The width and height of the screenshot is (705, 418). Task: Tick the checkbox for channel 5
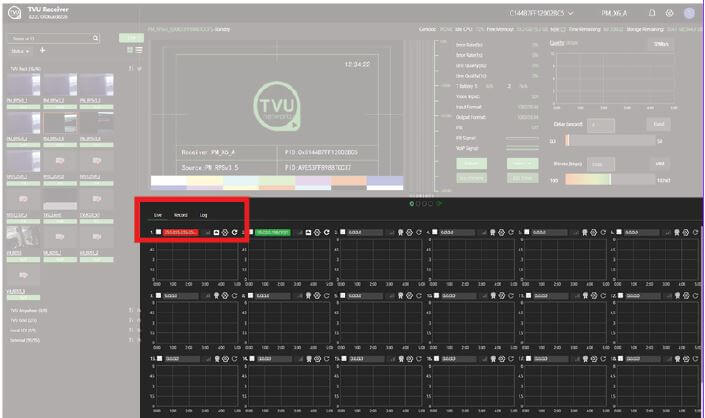click(x=527, y=232)
